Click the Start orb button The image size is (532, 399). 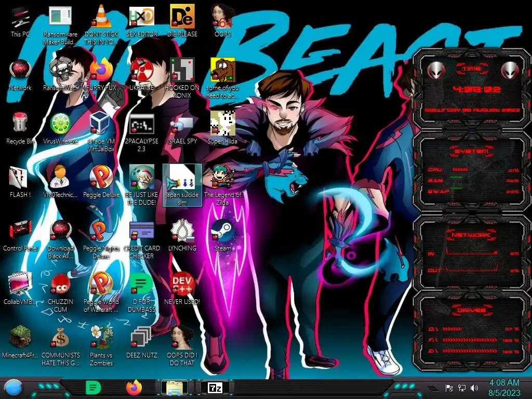coord(14,388)
